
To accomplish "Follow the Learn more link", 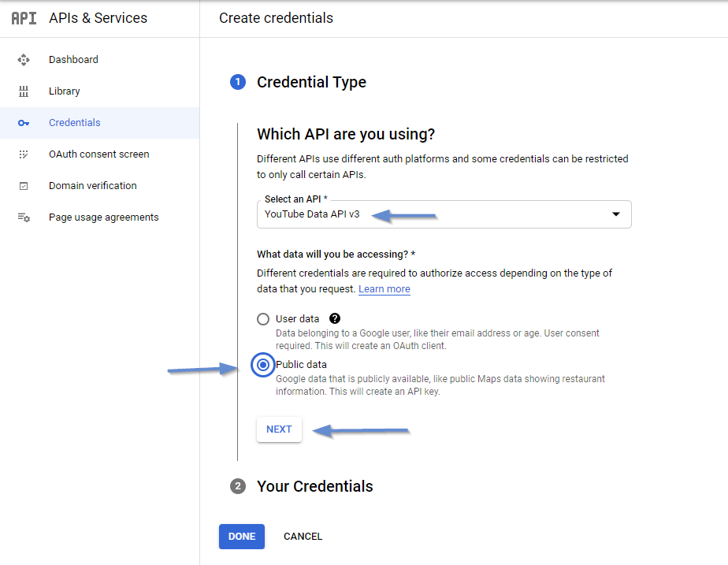I will pyautogui.click(x=384, y=288).
